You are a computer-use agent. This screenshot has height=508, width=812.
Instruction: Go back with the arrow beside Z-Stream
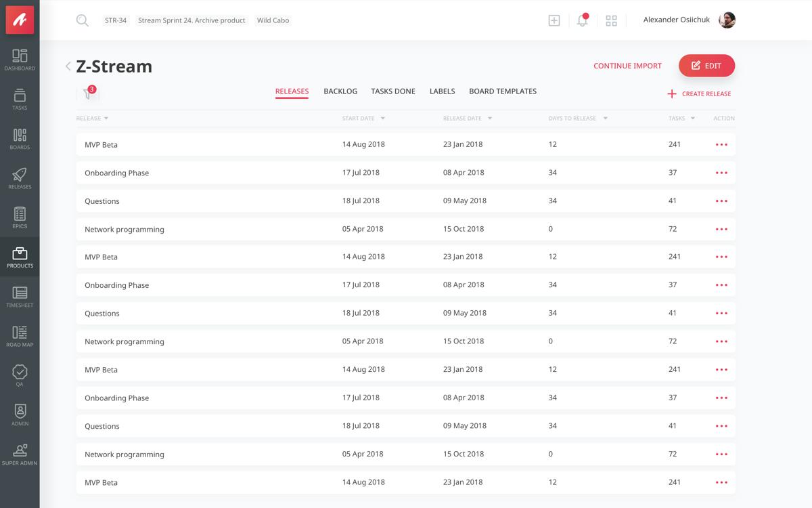(x=68, y=66)
